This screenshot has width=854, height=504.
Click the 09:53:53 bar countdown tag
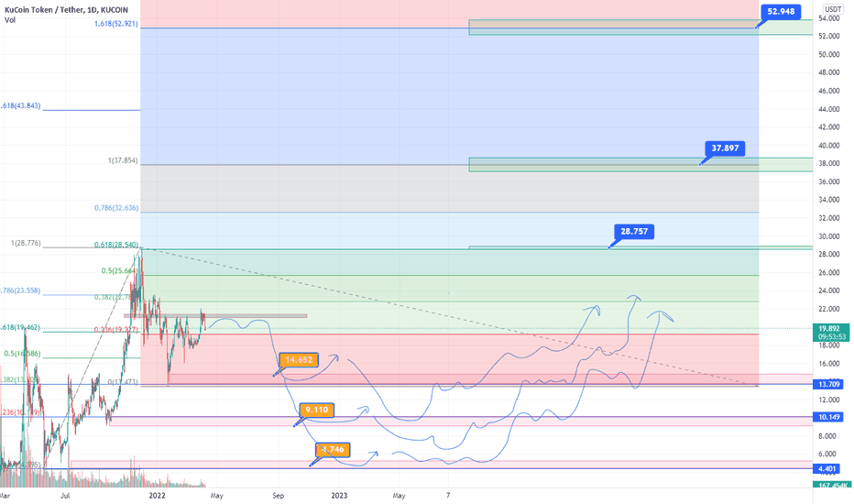point(830,336)
